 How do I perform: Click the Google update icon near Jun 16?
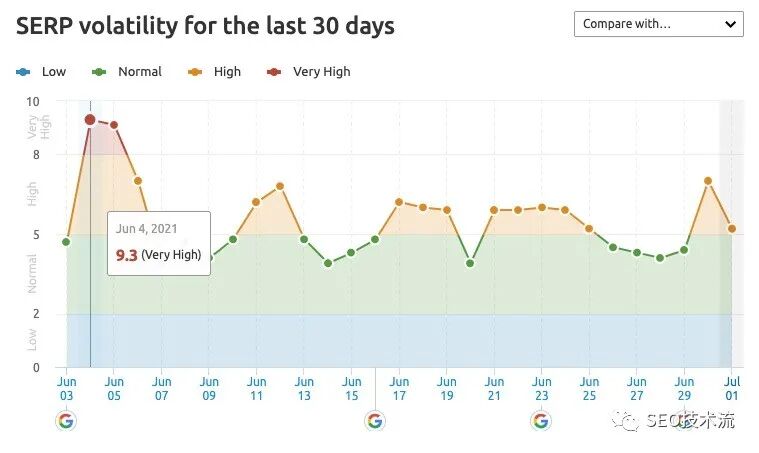click(x=375, y=421)
